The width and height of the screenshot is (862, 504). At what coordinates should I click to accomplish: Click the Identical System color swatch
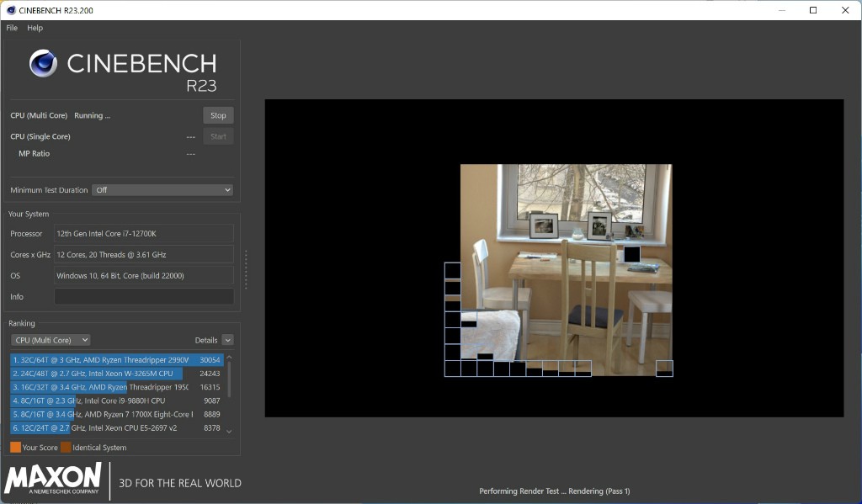point(66,448)
